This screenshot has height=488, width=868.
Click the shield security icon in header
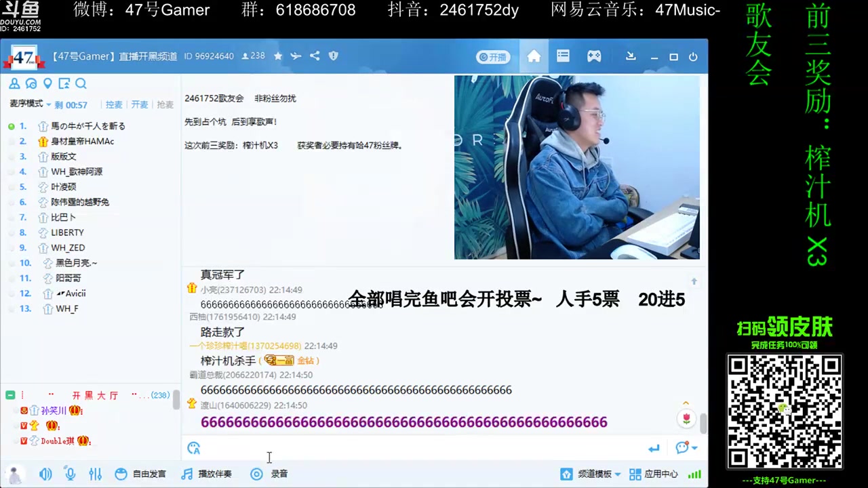point(333,56)
